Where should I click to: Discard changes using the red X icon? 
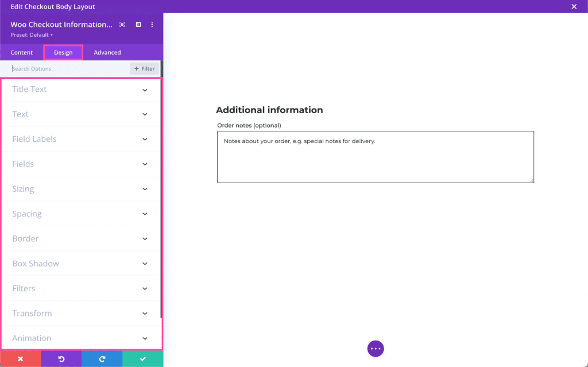(x=20, y=358)
